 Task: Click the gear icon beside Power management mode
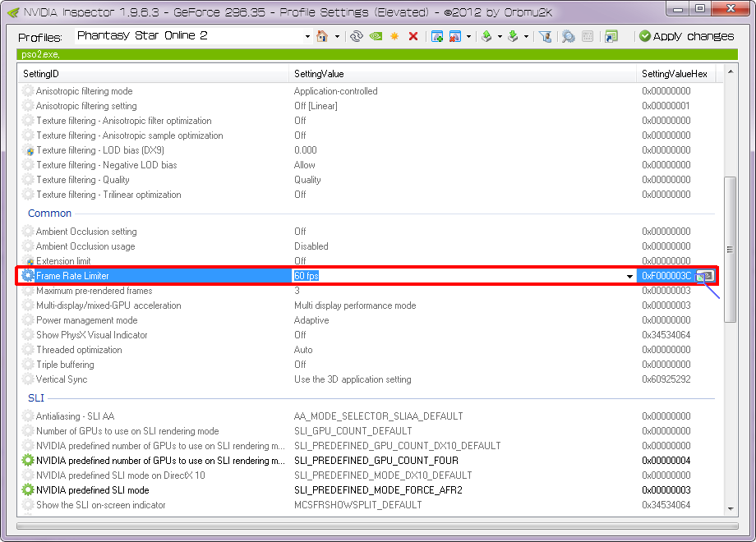(28, 320)
